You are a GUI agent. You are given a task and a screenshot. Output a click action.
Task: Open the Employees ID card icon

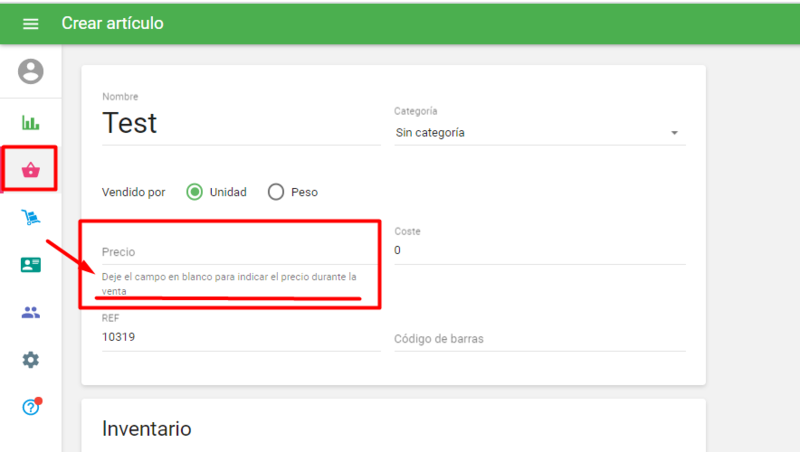[31, 265]
